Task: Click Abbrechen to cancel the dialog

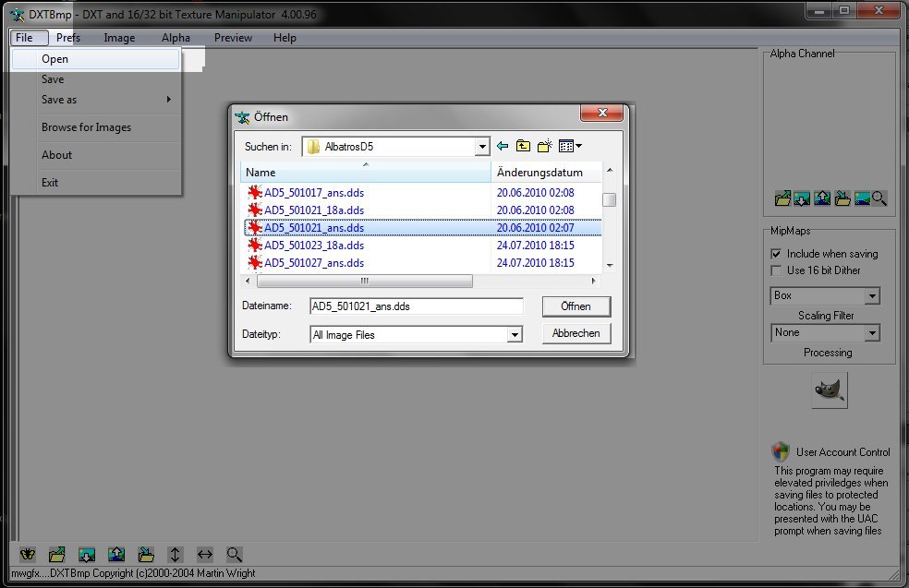Action: pos(576,333)
